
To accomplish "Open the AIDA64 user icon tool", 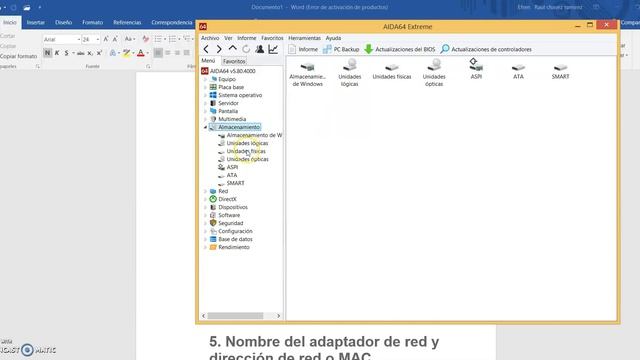I will click(x=260, y=49).
